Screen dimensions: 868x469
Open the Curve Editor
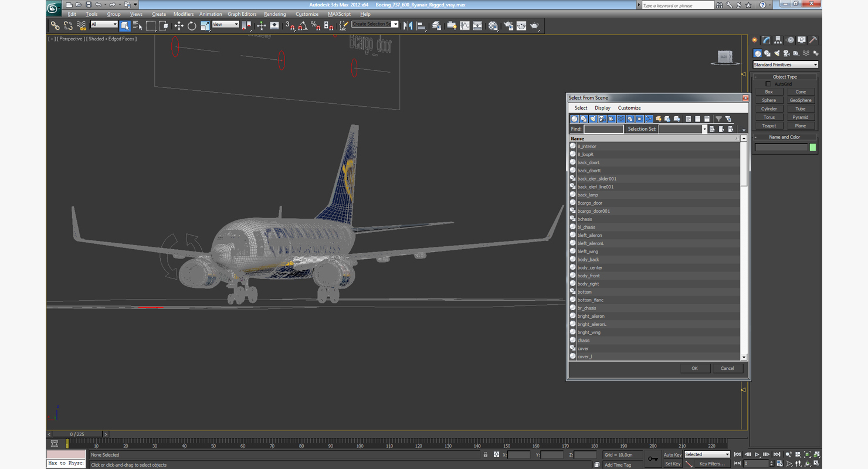pos(464,26)
